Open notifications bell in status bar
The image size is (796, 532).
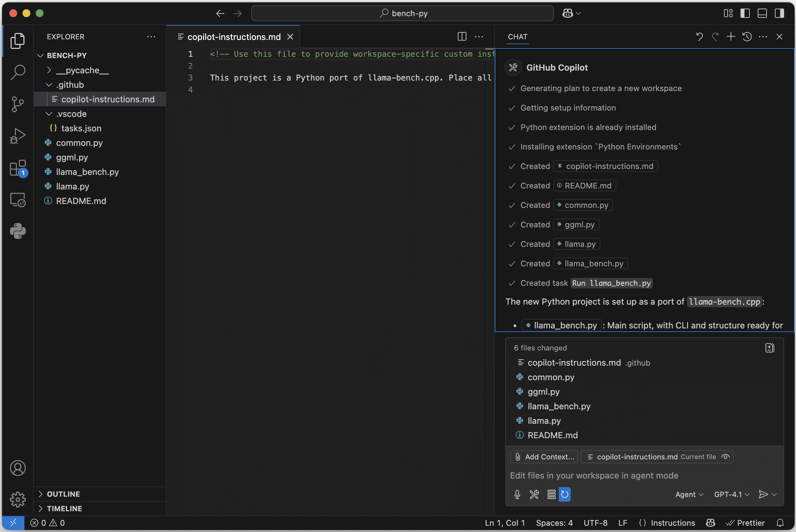pos(780,523)
